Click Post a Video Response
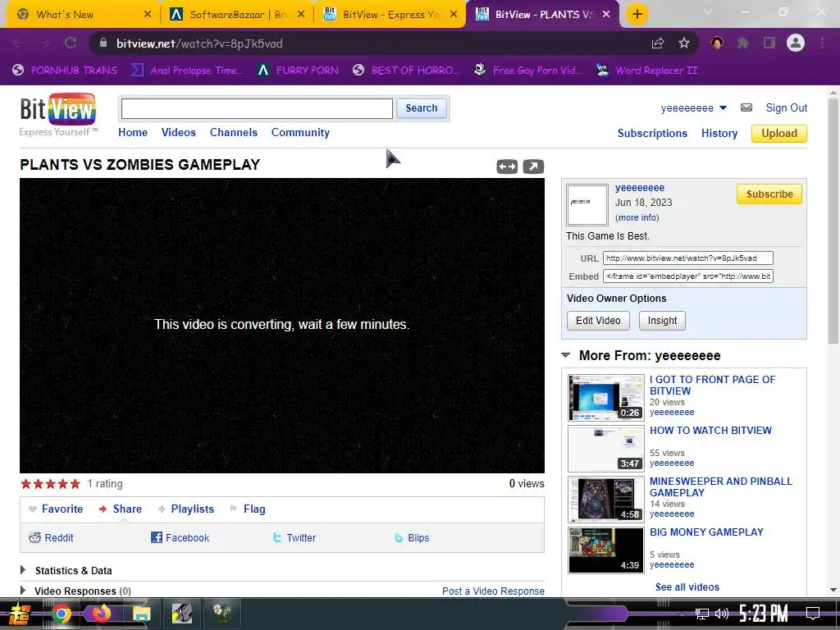 tap(493, 591)
